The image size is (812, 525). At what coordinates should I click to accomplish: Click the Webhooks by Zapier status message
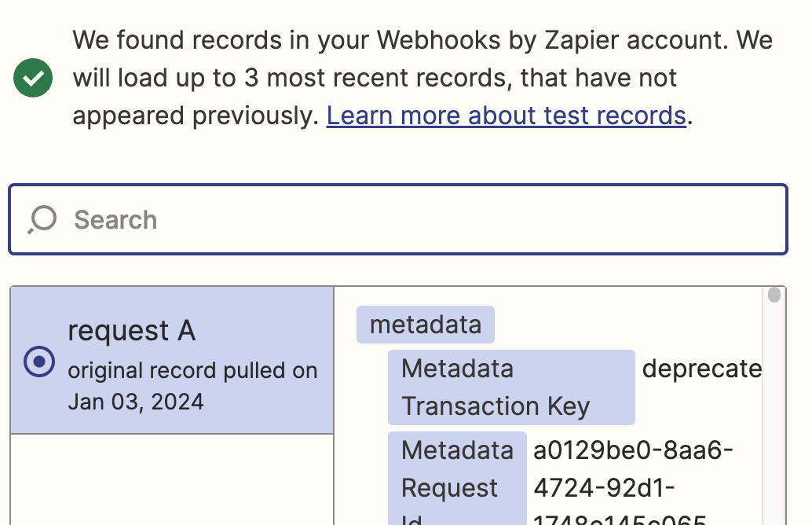[x=422, y=78]
